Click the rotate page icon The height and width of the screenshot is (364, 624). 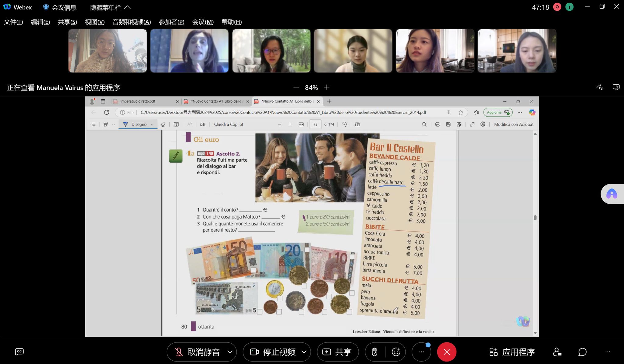[344, 124]
